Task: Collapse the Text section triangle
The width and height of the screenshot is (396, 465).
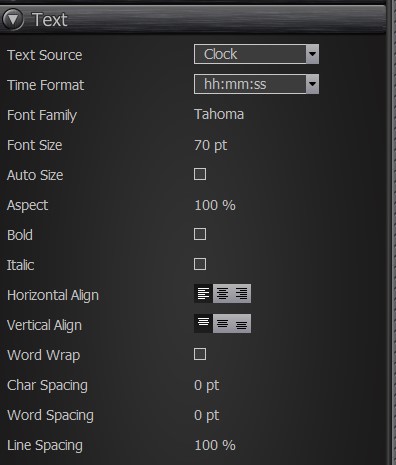Action: pos(13,19)
